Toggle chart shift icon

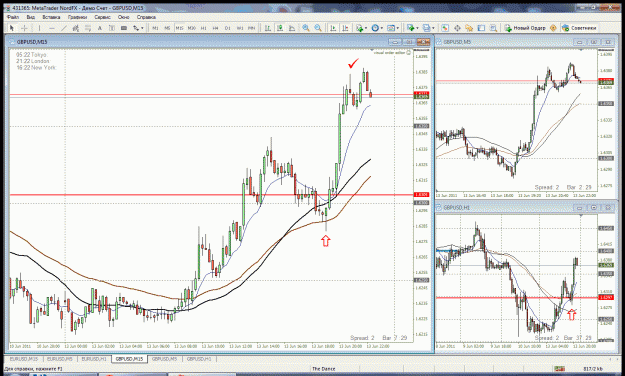tap(345, 28)
